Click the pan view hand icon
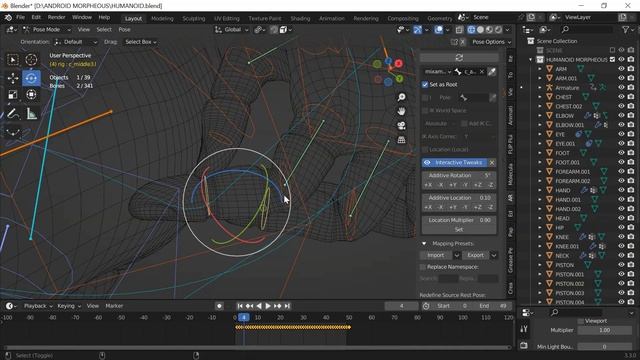The width and height of the screenshot is (640, 360). (x=402, y=111)
